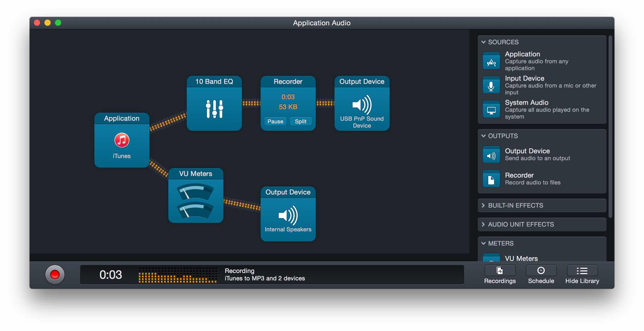
Task: Pause the active recording
Action: pyautogui.click(x=275, y=121)
